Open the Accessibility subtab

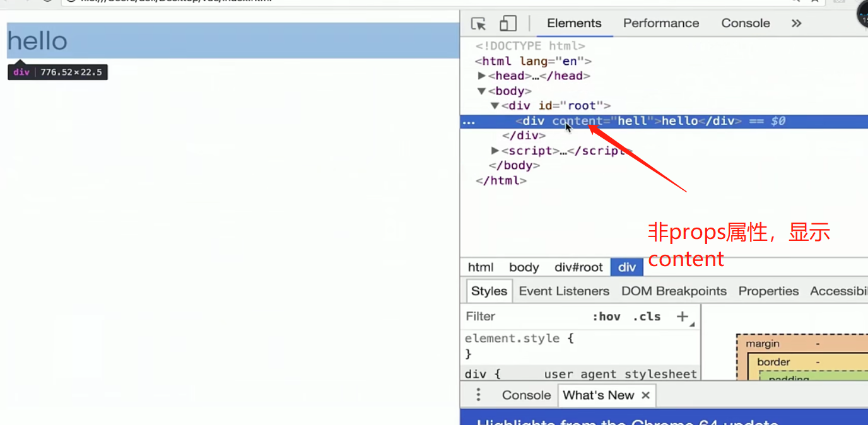tap(838, 291)
